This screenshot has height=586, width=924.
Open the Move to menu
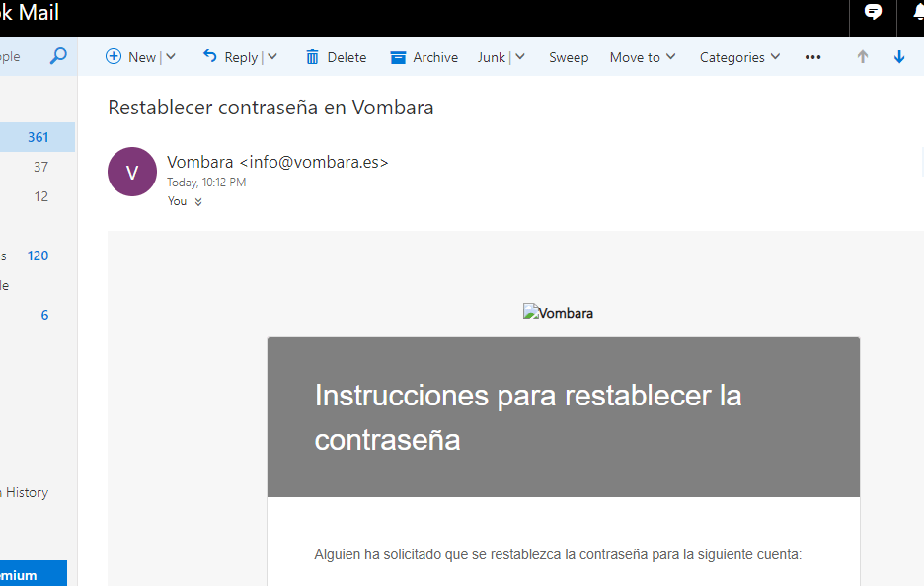coord(643,58)
